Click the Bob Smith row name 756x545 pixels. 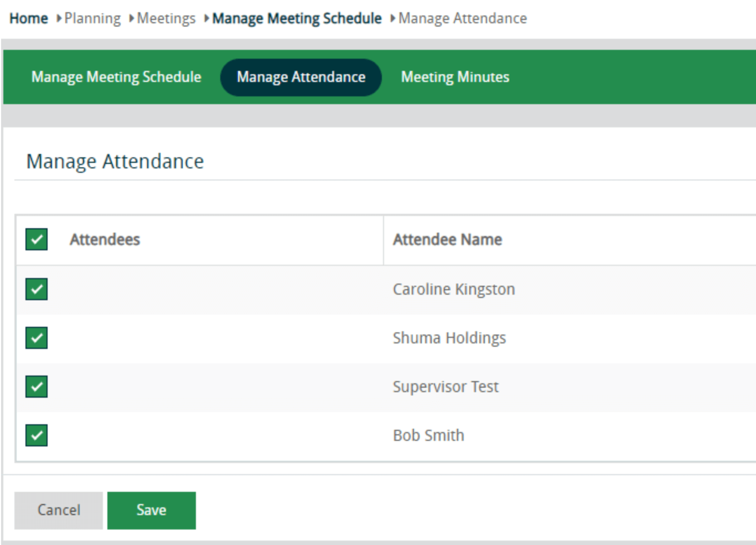pyautogui.click(x=428, y=435)
